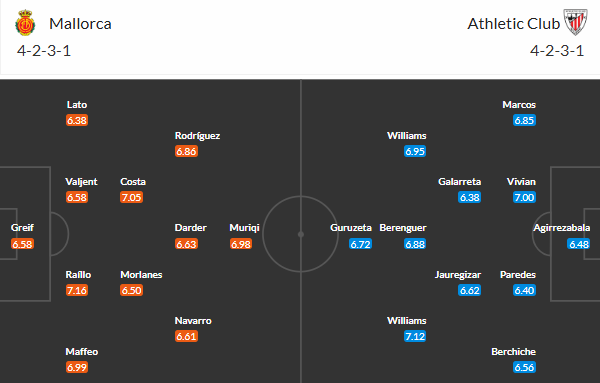Select Rodríguez's 6.86 rating badge
The image size is (600, 383).
(186, 152)
